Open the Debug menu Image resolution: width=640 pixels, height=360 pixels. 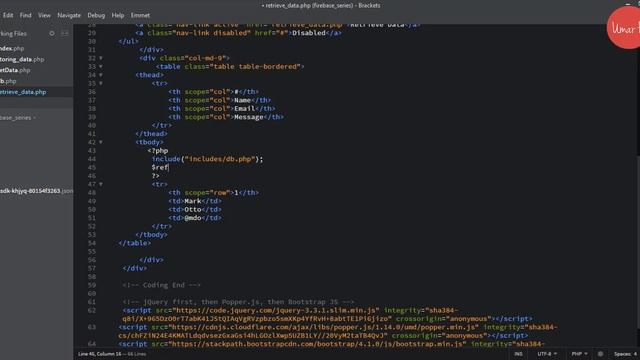pos(96,15)
